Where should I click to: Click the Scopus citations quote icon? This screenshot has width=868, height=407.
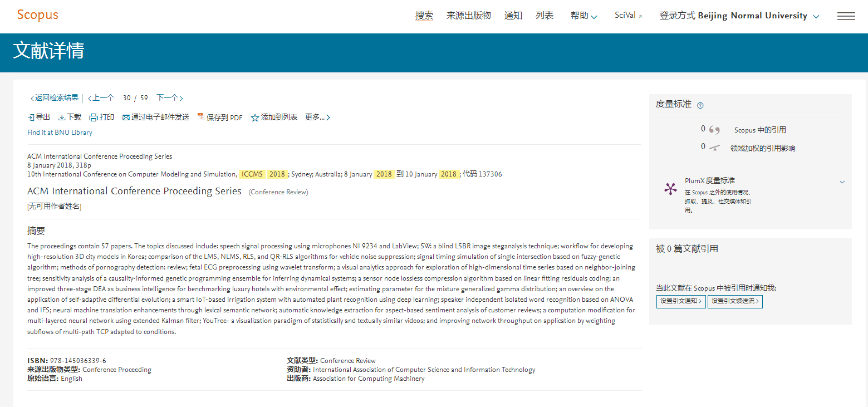click(714, 130)
